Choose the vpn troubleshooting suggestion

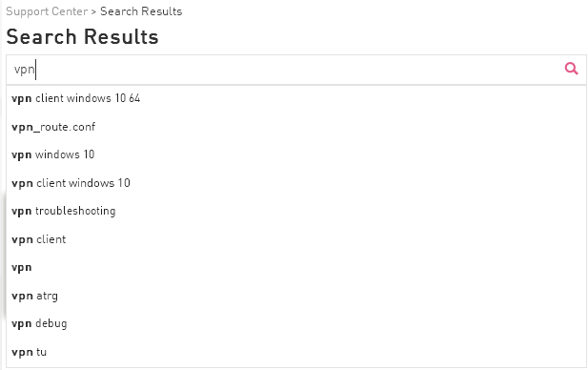click(296, 211)
